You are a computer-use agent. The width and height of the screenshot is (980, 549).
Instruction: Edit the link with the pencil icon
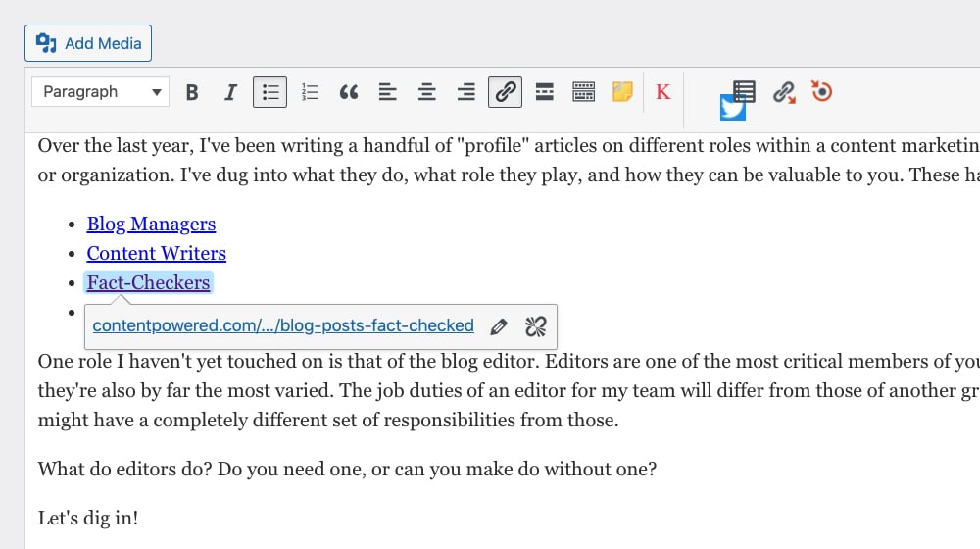[499, 326]
